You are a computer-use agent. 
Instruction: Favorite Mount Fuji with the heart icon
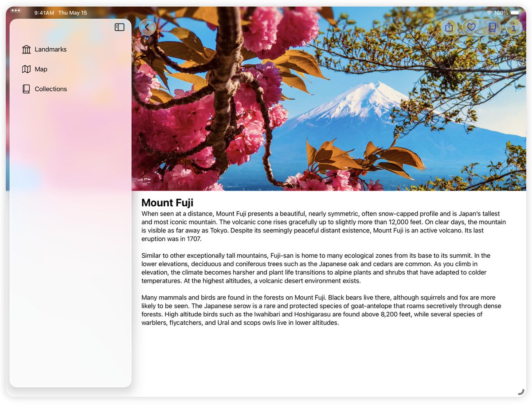(471, 28)
